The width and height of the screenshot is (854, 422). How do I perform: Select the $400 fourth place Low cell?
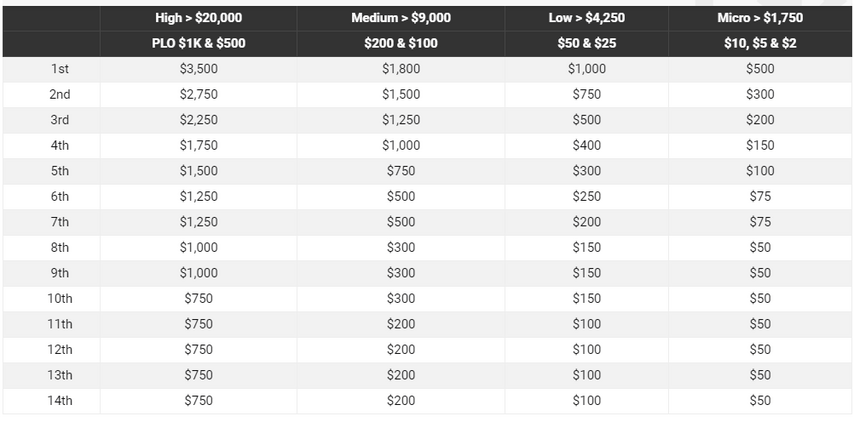pos(587,145)
